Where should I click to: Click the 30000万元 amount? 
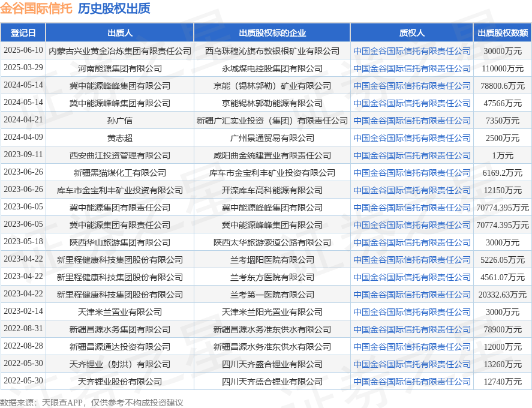[x=503, y=51]
